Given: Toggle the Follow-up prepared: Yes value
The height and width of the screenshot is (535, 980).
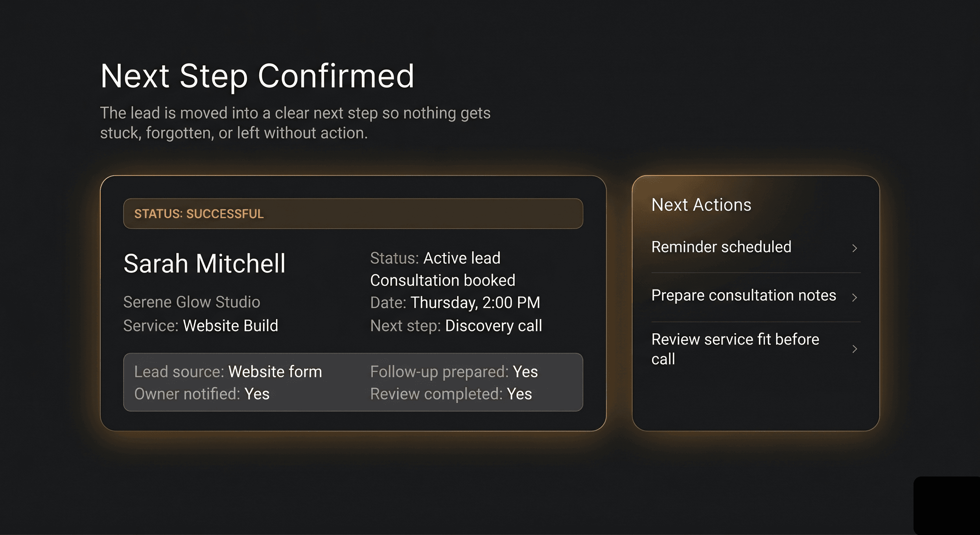Looking at the screenshot, I should pyautogui.click(x=453, y=372).
